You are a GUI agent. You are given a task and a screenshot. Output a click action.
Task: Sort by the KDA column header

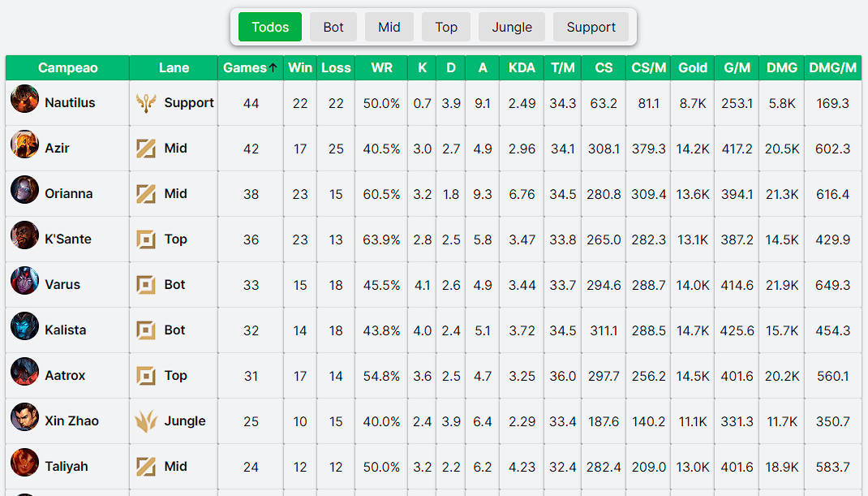click(x=522, y=68)
